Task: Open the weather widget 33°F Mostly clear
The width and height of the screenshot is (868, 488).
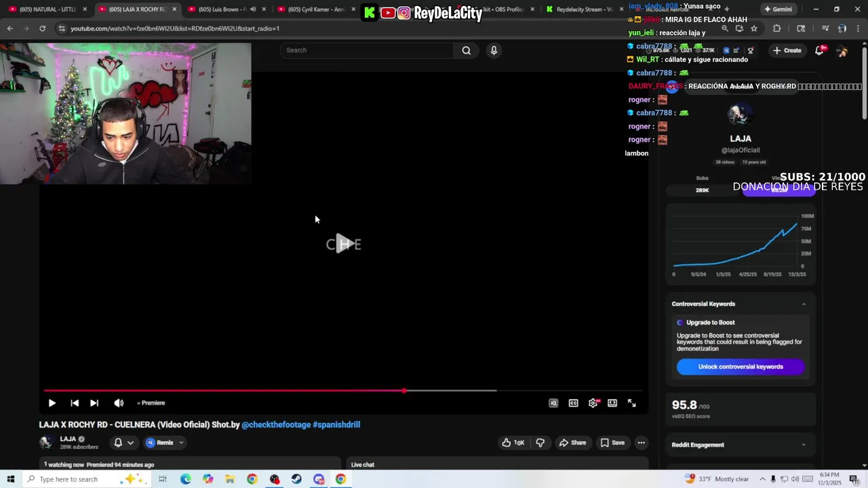Action: pyautogui.click(x=717, y=479)
